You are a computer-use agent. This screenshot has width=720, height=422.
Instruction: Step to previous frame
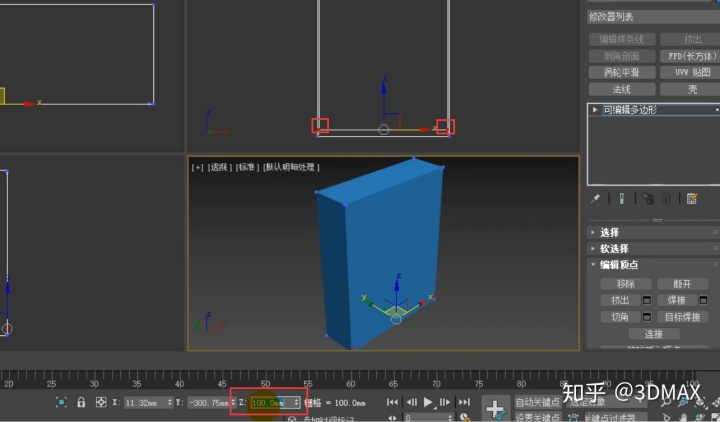tap(412, 402)
